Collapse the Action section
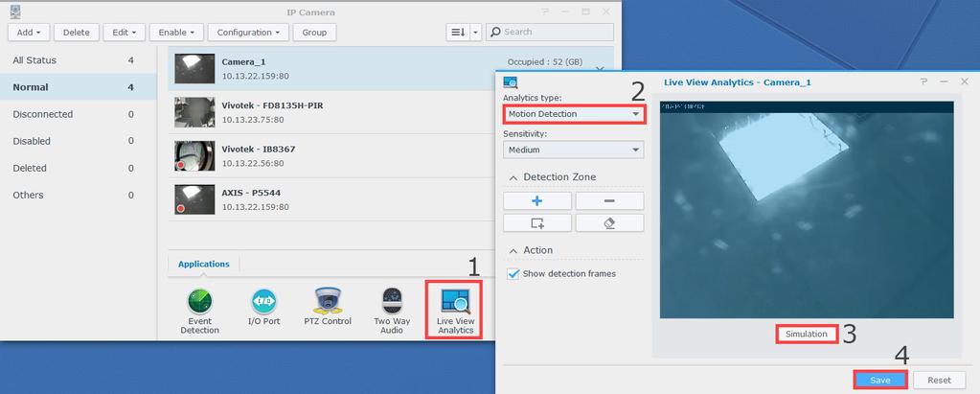The height and width of the screenshot is (394, 980). click(513, 251)
